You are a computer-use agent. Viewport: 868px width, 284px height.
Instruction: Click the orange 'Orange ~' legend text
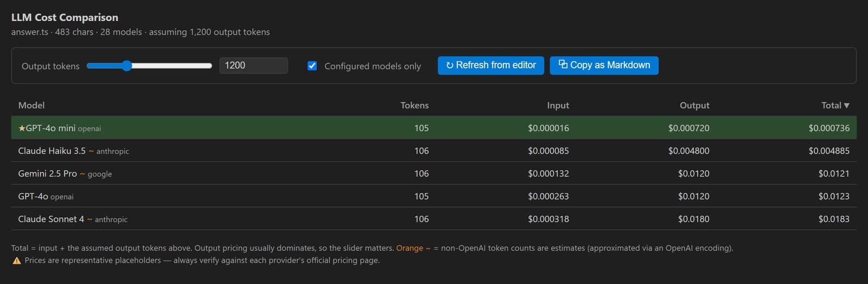point(413,248)
